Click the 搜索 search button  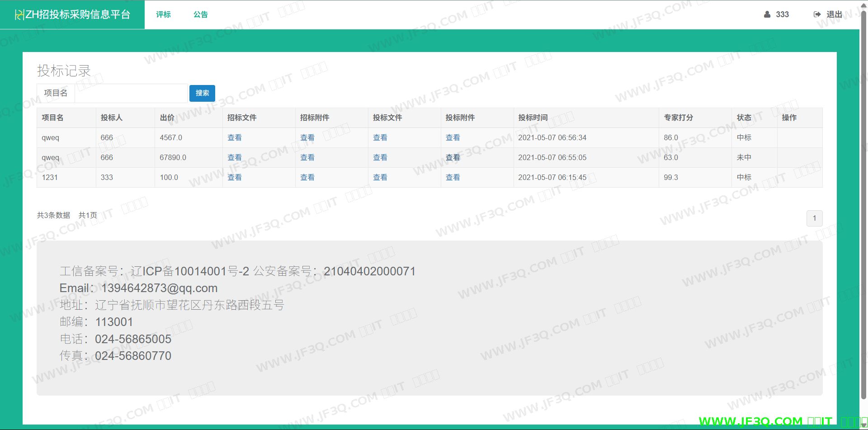(202, 93)
